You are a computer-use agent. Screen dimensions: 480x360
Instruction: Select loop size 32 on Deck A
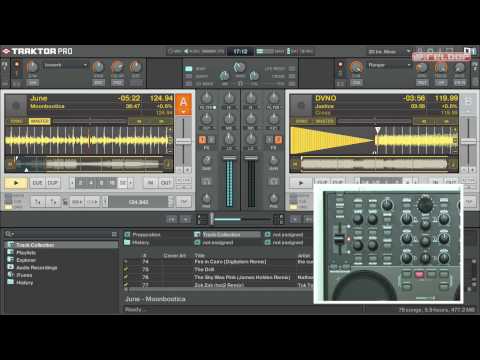pyautogui.click(x=123, y=183)
